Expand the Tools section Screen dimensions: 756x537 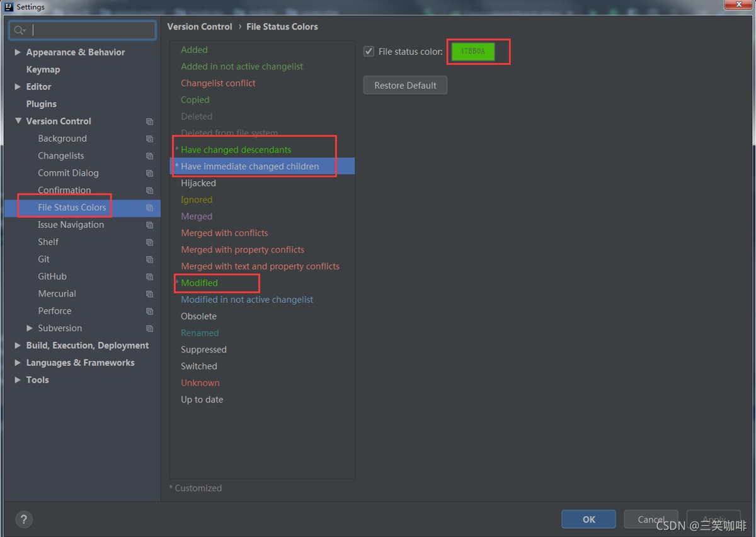click(x=18, y=380)
